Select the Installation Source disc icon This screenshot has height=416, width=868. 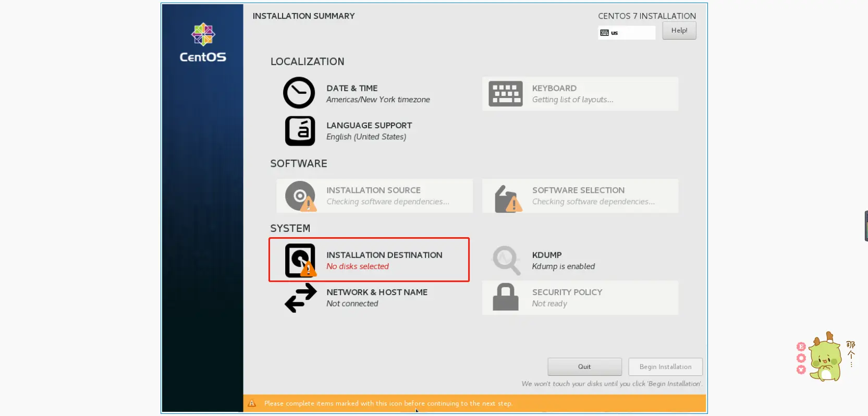pos(300,196)
